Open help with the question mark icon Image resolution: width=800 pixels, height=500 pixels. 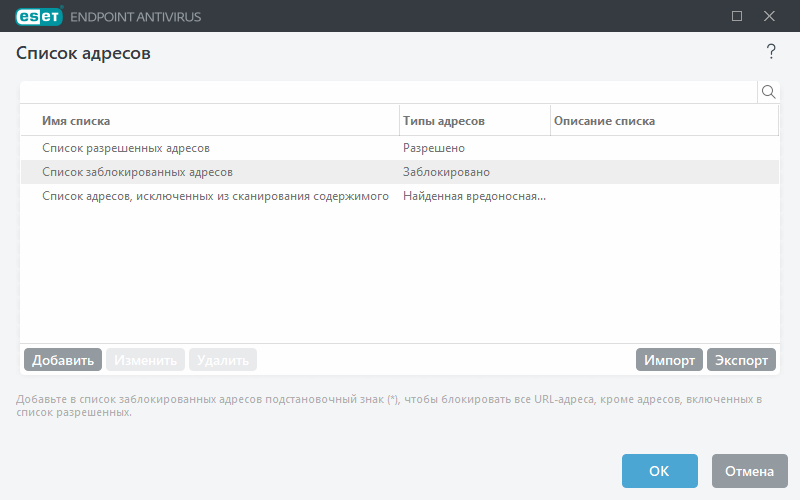770,52
